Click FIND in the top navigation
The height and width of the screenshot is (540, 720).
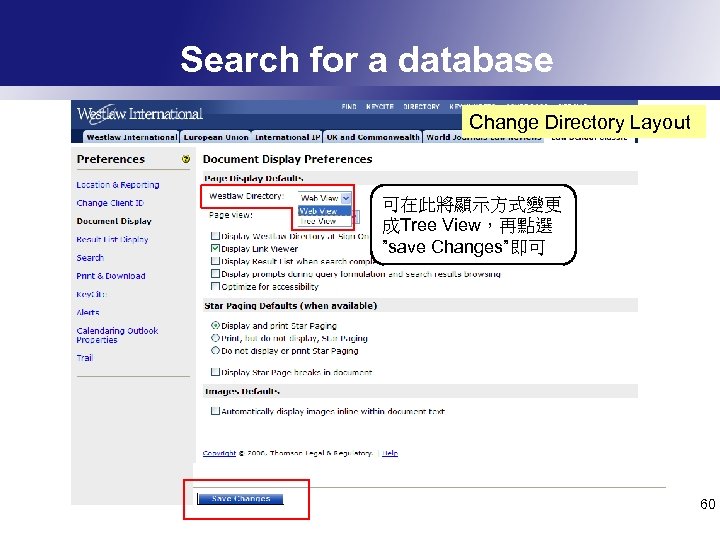[x=349, y=107]
